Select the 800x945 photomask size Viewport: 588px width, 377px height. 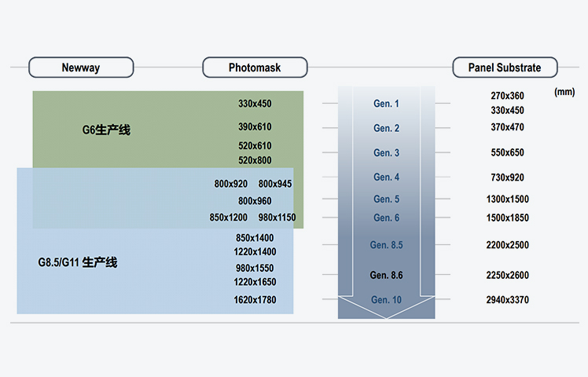tap(275, 184)
